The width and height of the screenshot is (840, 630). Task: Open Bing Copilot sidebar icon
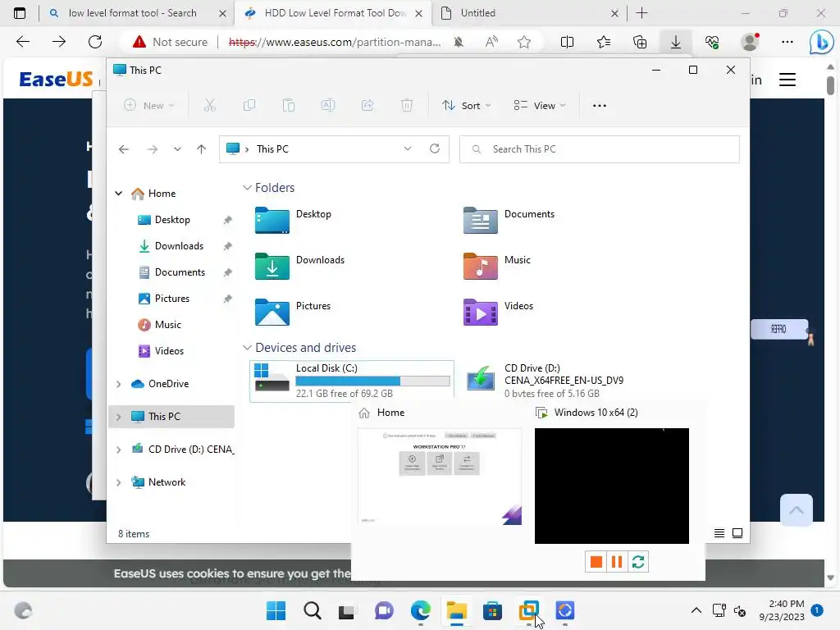pyautogui.click(x=821, y=42)
